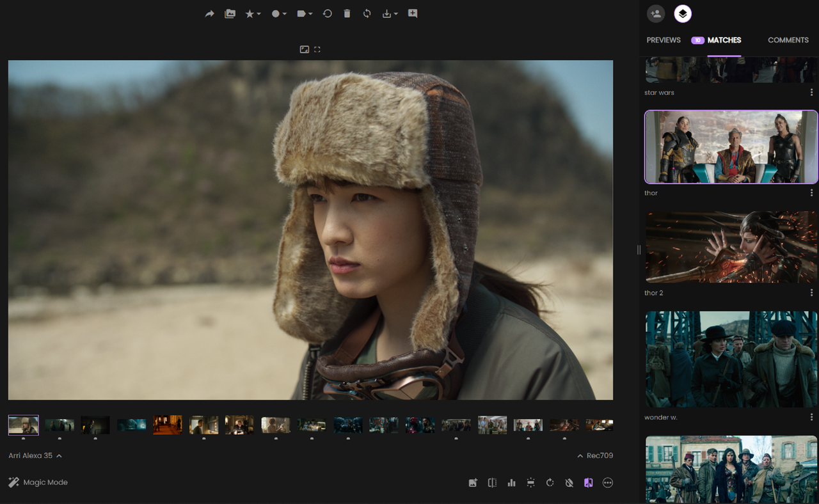Click the add image icon in bottom toolbar
This screenshot has height=504, width=819.
coord(473,483)
